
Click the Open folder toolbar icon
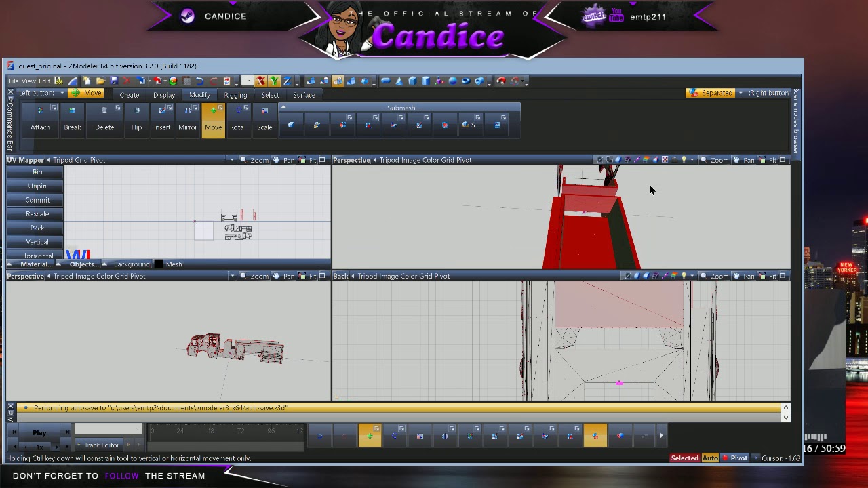point(100,81)
